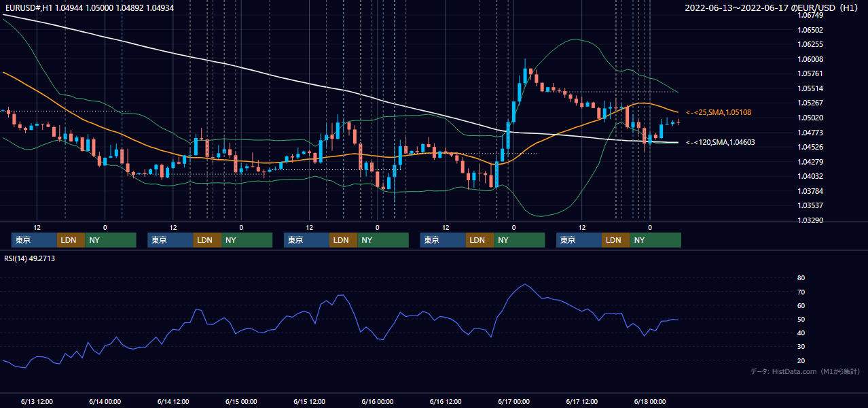The width and height of the screenshot is (868, 408).
Task: Select the 東京 session block above 6/13 12:00
Action: pos(34,240)
